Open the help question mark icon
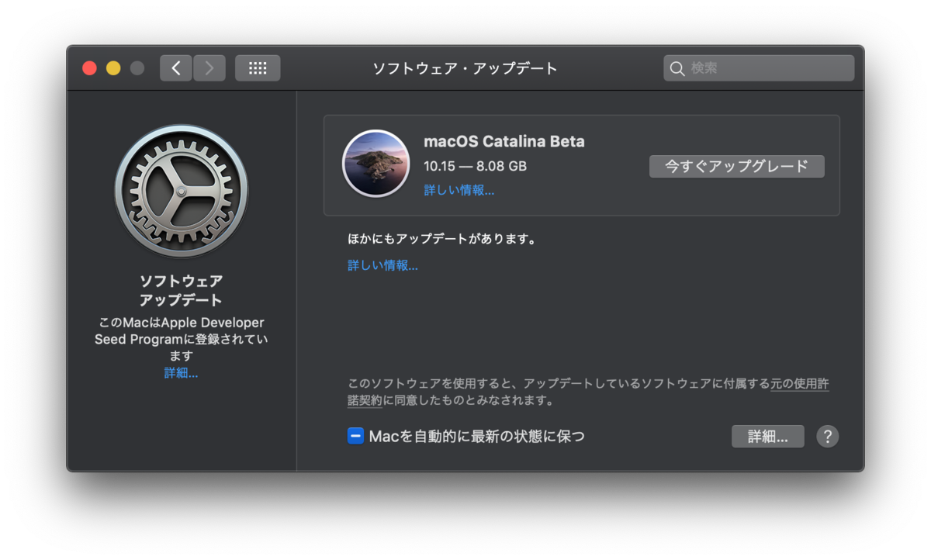 pos(827,437)
